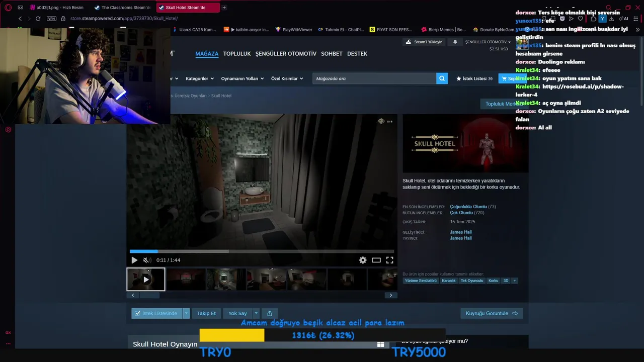
Task: Click the address bar URL
Action: click(x=124, y=19)
